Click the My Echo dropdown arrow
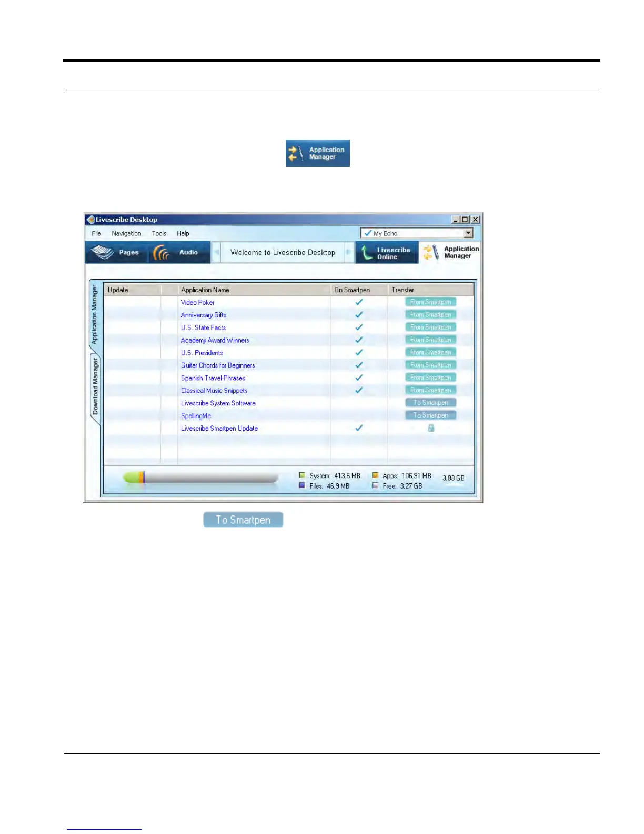 (468, 233)
